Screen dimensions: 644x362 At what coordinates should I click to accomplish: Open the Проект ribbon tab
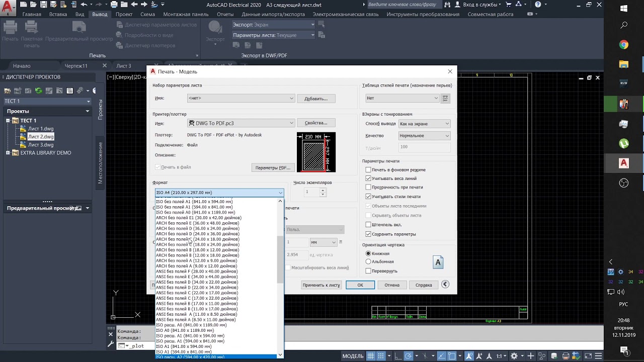[x=124, y=14]
